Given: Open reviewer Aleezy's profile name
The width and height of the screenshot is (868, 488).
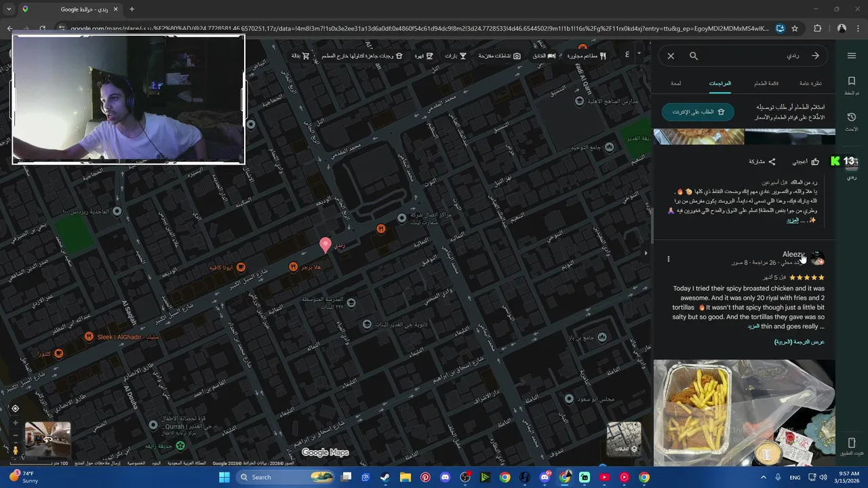Looking at the screenshot, I should coord(793,254).
